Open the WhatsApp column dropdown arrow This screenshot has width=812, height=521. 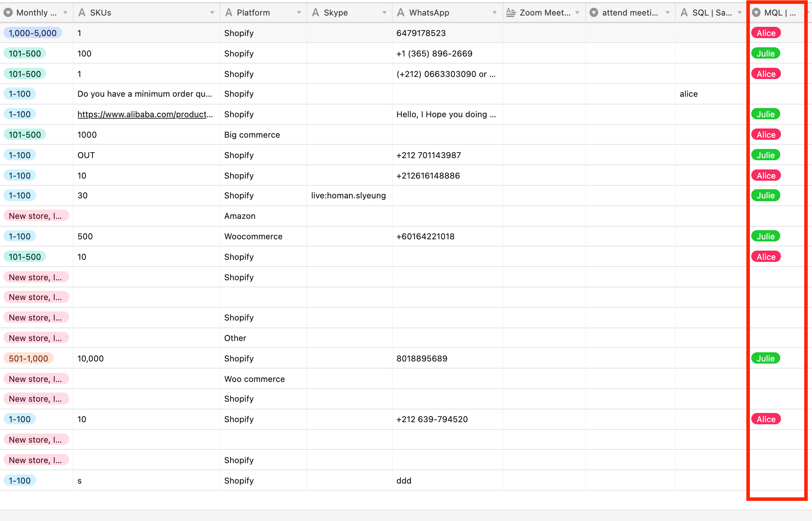(x=495, y=13)
